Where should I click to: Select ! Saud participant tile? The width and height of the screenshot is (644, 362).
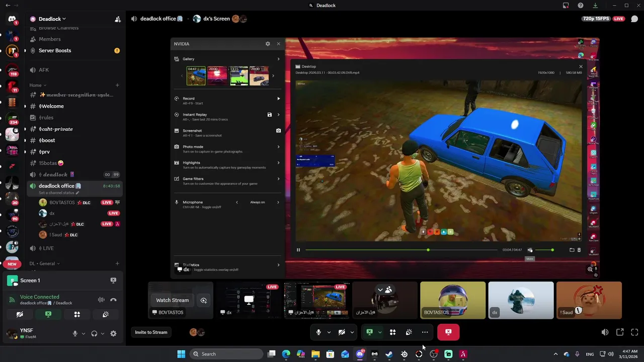[x=589, y=300]
